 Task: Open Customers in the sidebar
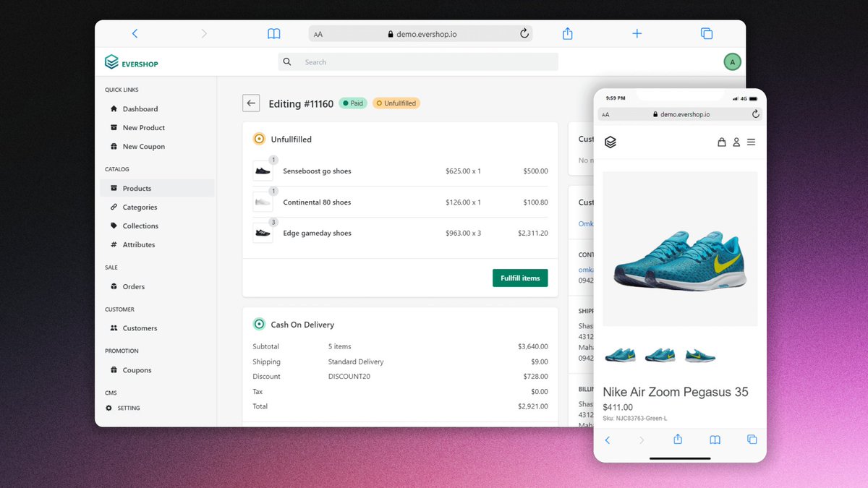(140, 328)
